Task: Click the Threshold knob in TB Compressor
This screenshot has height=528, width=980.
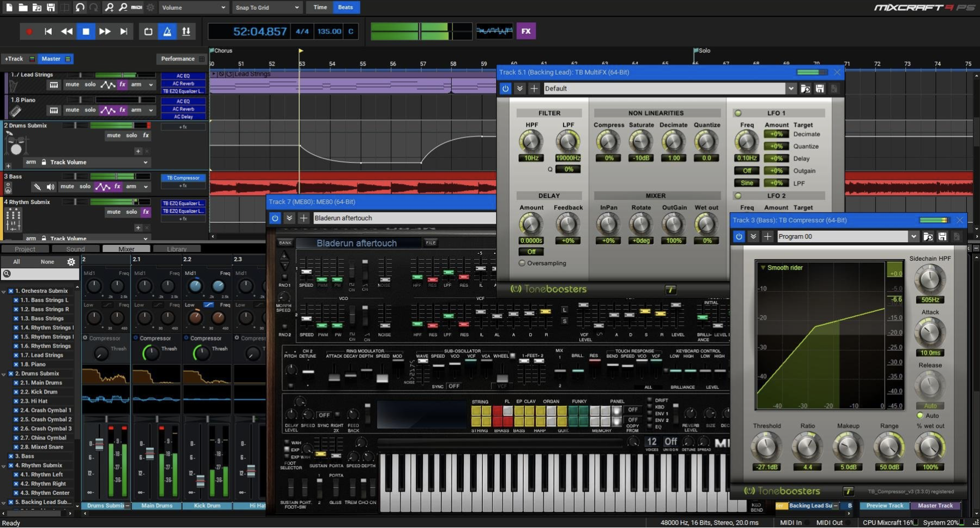Action: coord(766,447)
